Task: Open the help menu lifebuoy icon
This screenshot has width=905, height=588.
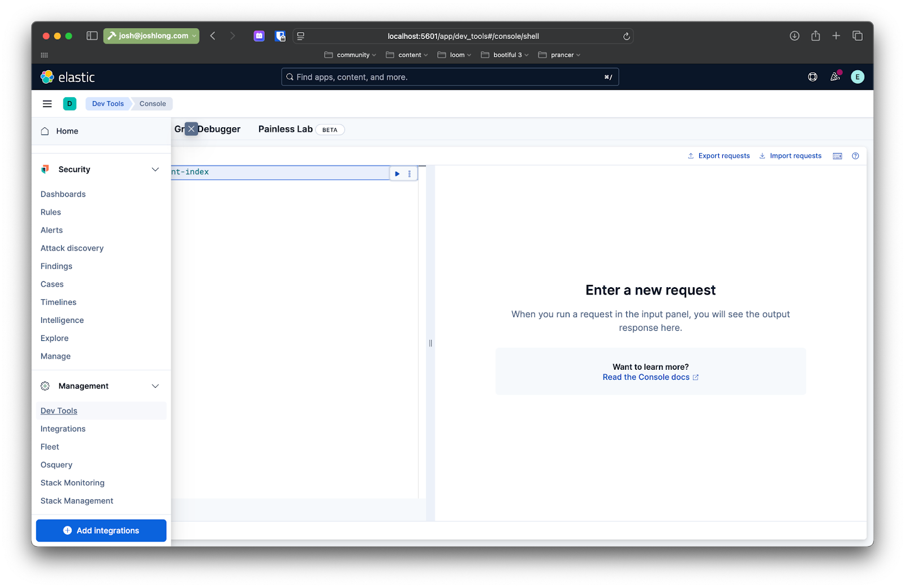Action: (x=812, y=77)
